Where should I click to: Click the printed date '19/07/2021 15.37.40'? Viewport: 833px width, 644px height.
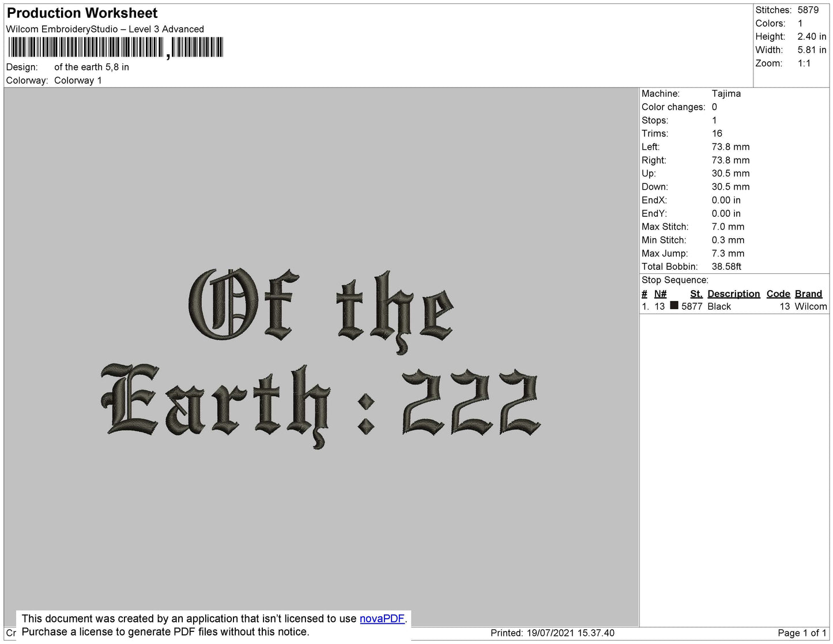pos(570,633)
